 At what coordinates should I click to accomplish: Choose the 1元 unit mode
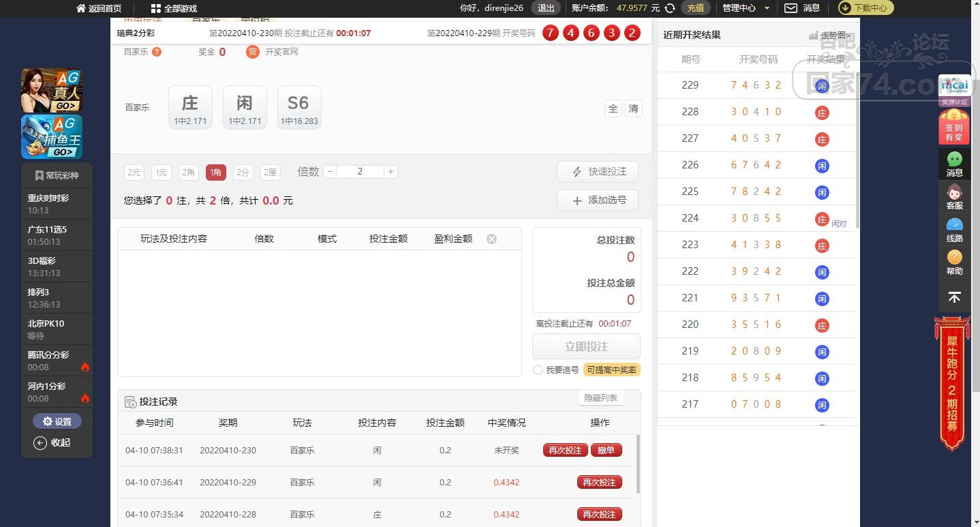click(162, 172)
